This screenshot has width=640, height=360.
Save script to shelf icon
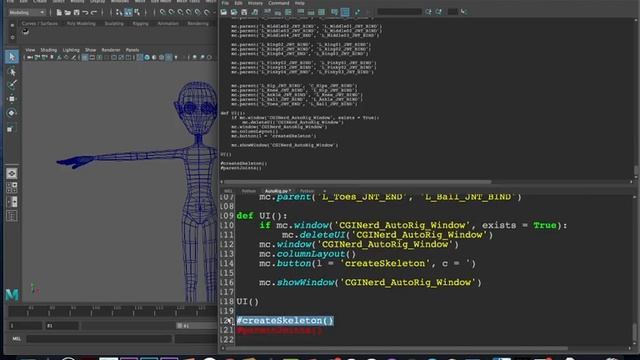click(x=255, y=12)
